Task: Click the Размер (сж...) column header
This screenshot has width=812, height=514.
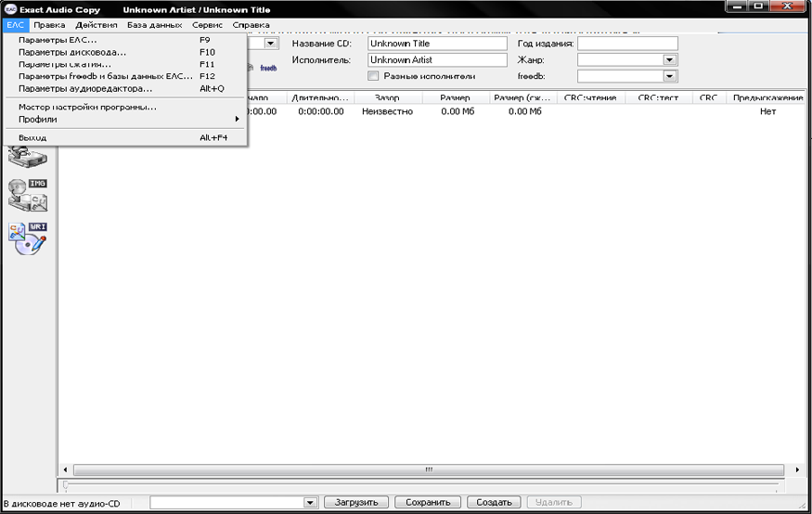Action: point(522,97)
